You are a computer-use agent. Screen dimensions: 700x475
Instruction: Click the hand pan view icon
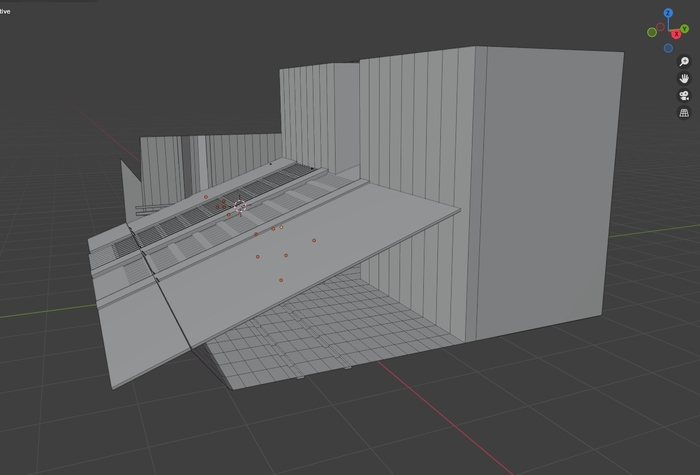pyautogui.click(x=684, y=79)
